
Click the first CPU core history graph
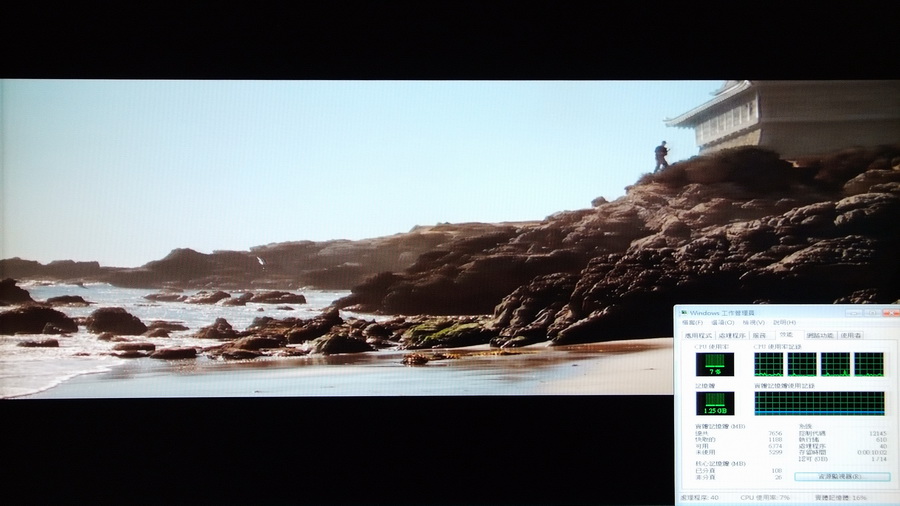click(x=769, y=364)
